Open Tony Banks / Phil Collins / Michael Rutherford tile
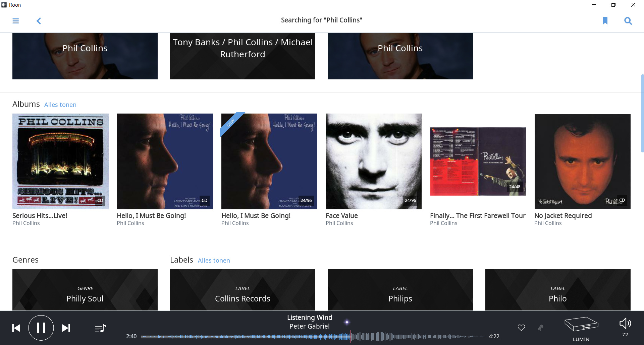The height and width of the screenshot is (345, 644). pos(243,56)
